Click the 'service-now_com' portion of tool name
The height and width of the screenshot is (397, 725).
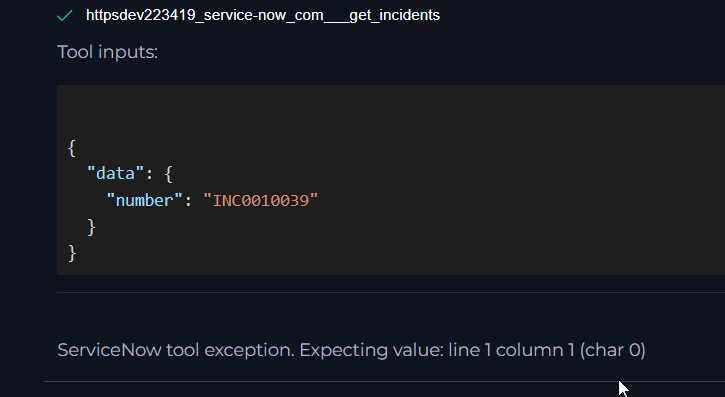click(264, 15)
